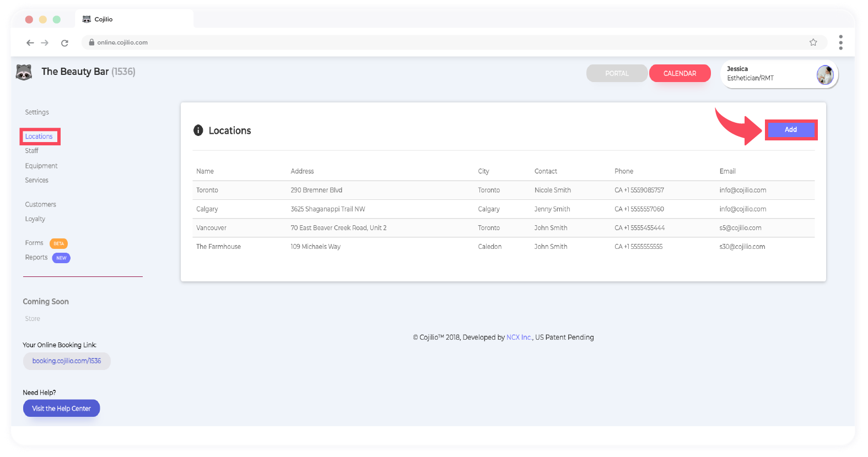Viewport: 868px width, 457px height.
Task: Open the new Reports section
Action: pyautogui.click(x=36, y=258)
